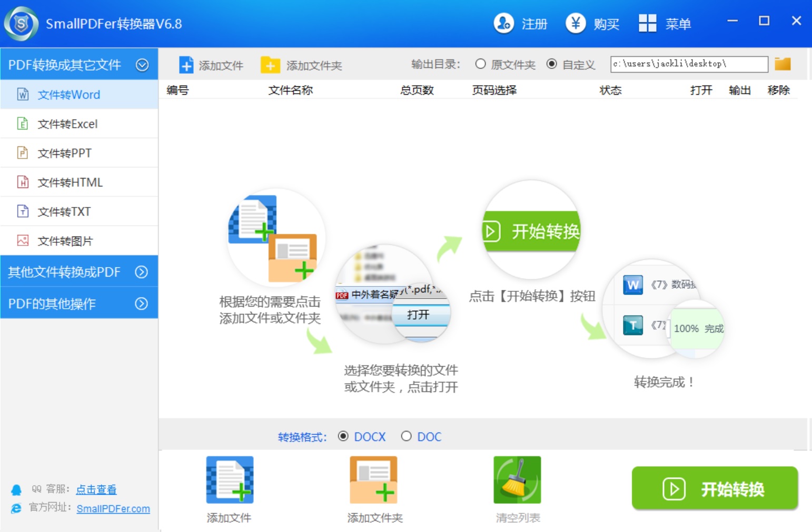
Task: Click the 清空列表 broom icon
Action: click(x=517, y=480)
